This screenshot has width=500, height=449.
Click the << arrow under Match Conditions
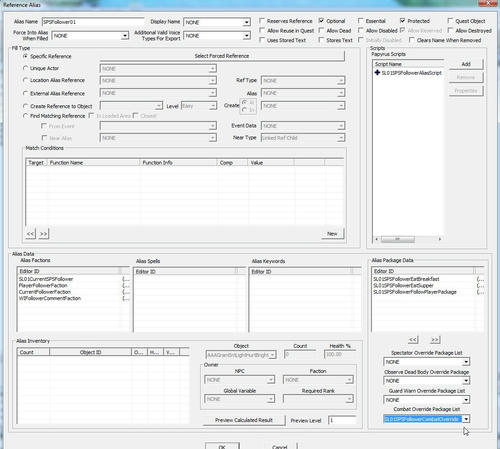pyautogui.click(x=30, y=234)
